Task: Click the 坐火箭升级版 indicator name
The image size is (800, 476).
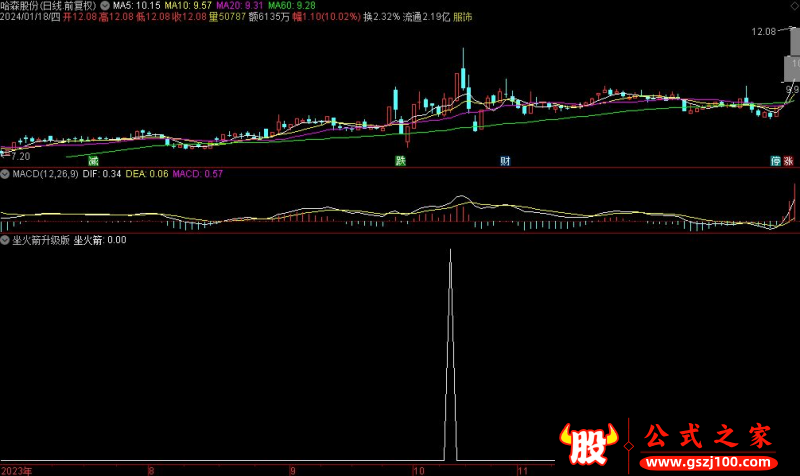Action: [41, 240]
